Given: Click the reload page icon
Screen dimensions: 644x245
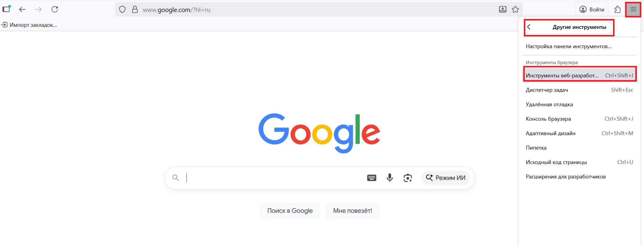Looking at the screenshot, I should 55,9.
